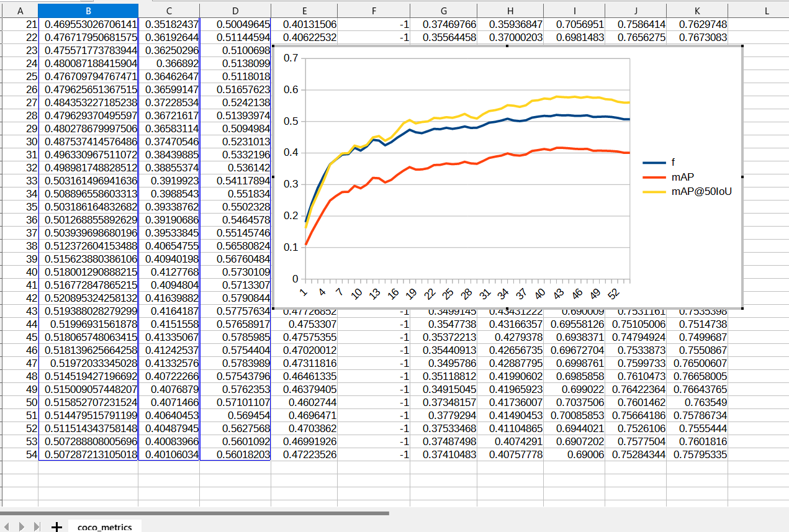Select column K header
Screen dimensions: 789x532
697,11
